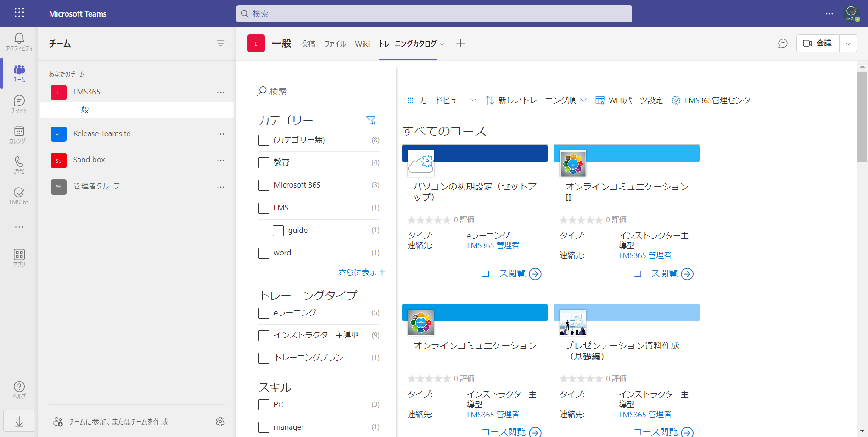Clear category filter funnel icon

coord(371,121)
